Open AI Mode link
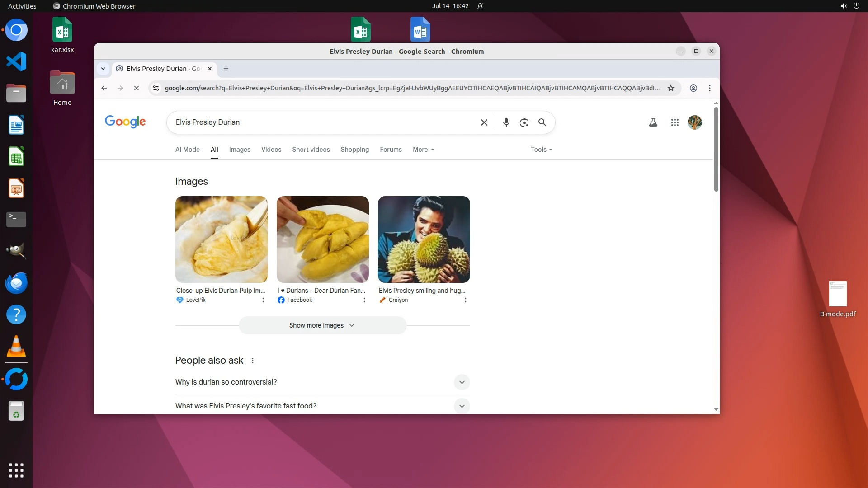This screenshot has height=488, width=868. pyautogui.click(x=187, y=150)
